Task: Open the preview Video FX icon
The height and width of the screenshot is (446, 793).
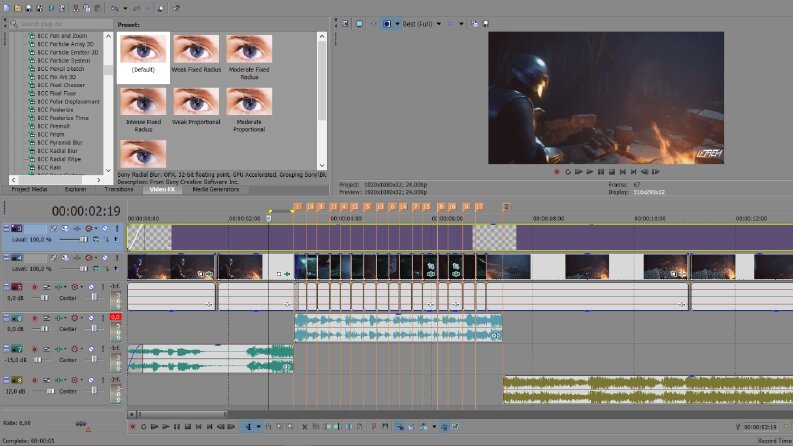Action: click(373, 24)
